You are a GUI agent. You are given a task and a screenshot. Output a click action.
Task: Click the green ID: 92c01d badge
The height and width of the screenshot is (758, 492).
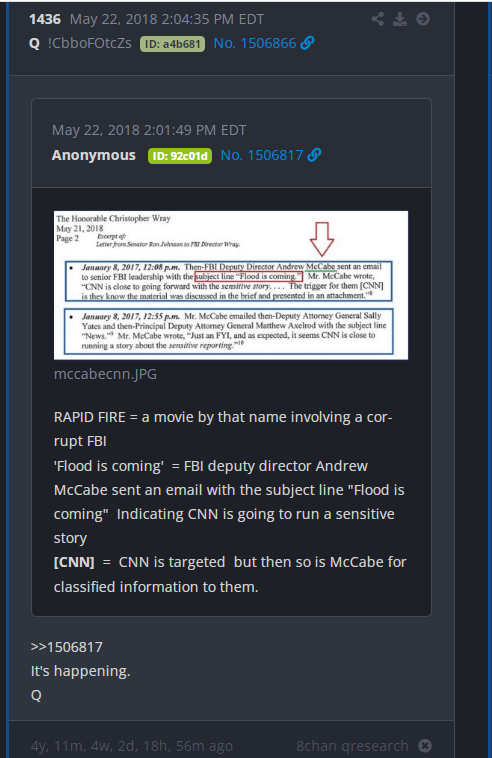click(180, 156)
